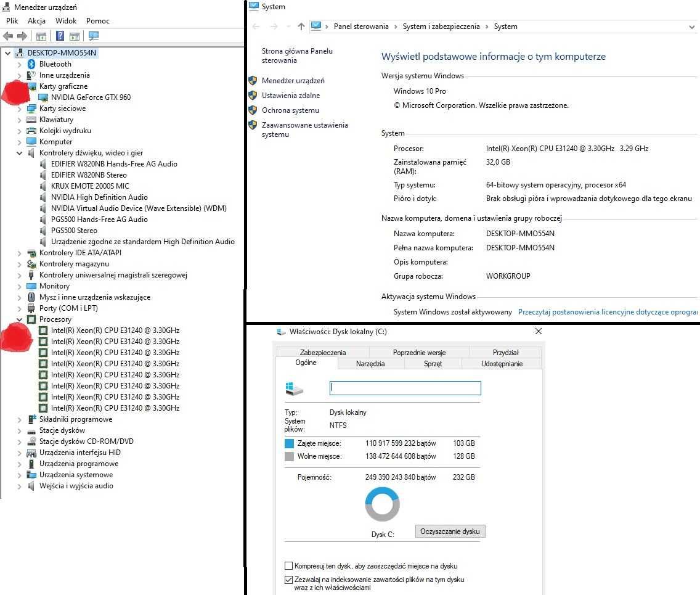
Task: Click the Bluetooth device category icon
Action: pyautogui.click(x=31, y=64)
